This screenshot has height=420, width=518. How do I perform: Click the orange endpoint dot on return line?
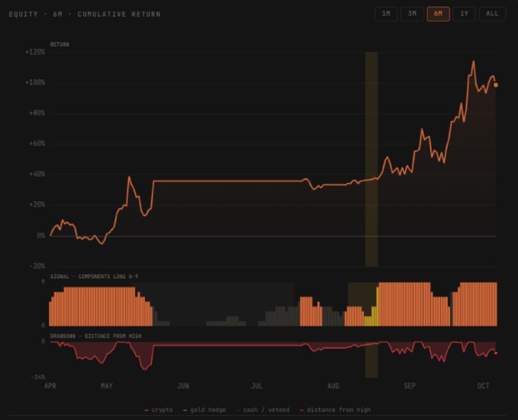pos(496,85)
